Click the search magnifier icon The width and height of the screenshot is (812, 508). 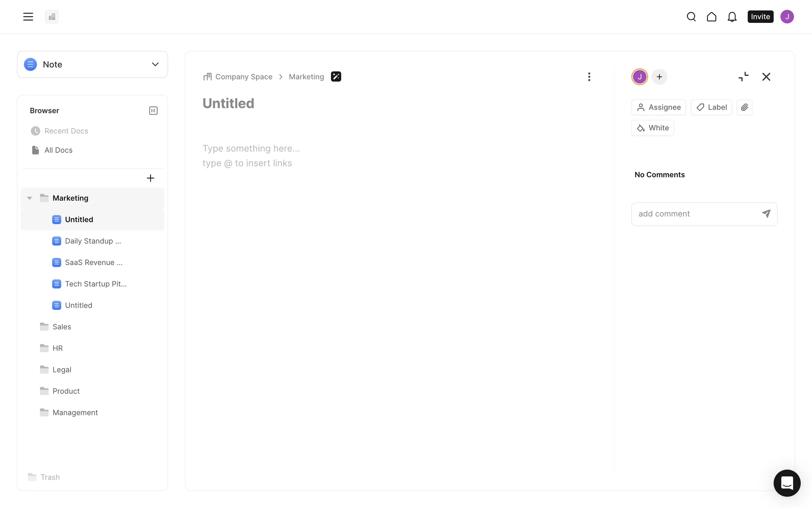click(x=691, y=17)
